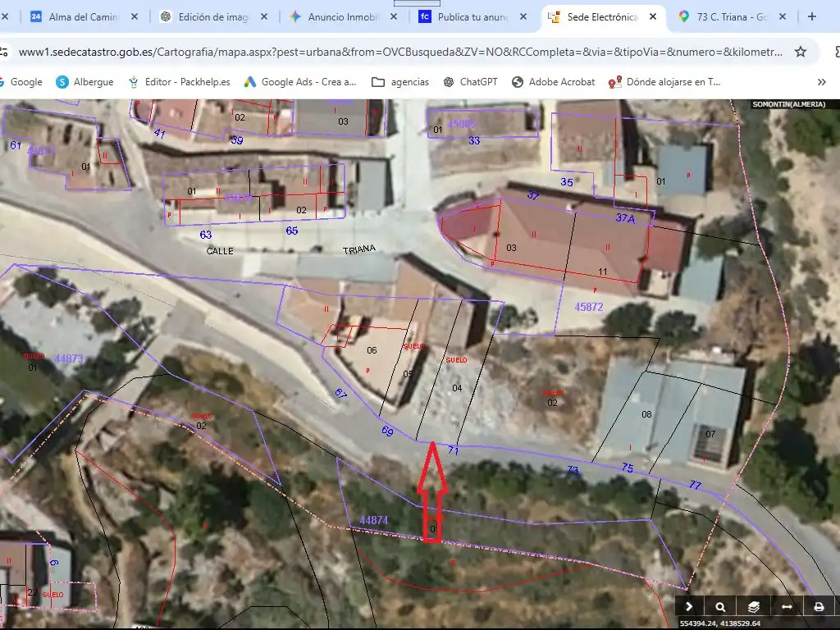840x630 pixels.
Task: Click the CALLE street label
Action: [x=220, y=251]
